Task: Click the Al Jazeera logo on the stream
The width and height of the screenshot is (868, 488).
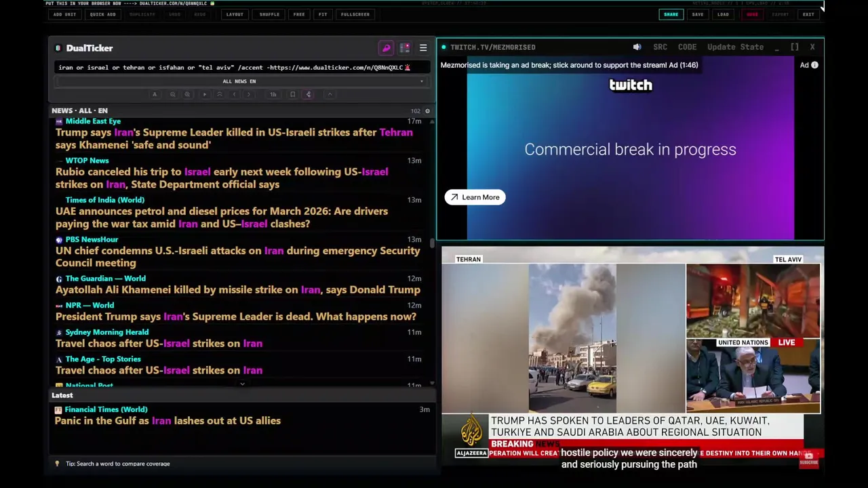Action: [471, 435]
